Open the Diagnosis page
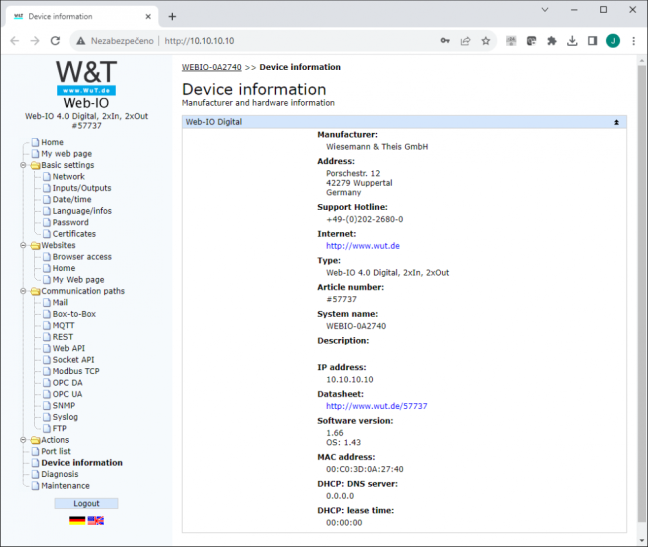Screen dimensions: 648x547 (x=60, y=474)
